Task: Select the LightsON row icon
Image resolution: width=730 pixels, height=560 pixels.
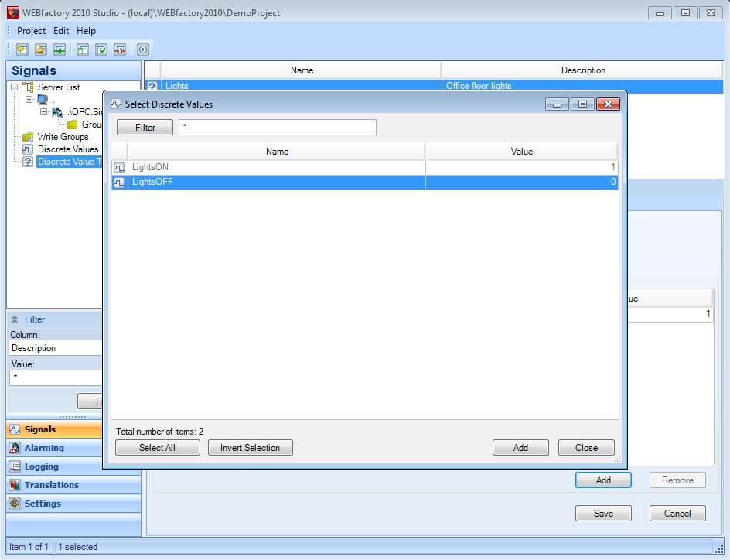Action: pos(119,167)
